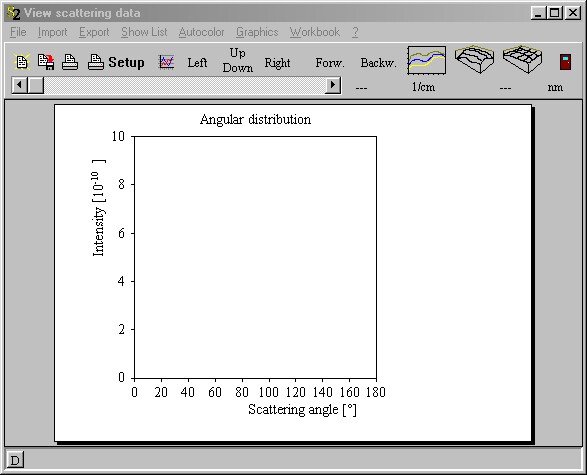The image size is (587, 475).
Task: Click the save documents icon with red arrow
Action: (x=46, y=62)
